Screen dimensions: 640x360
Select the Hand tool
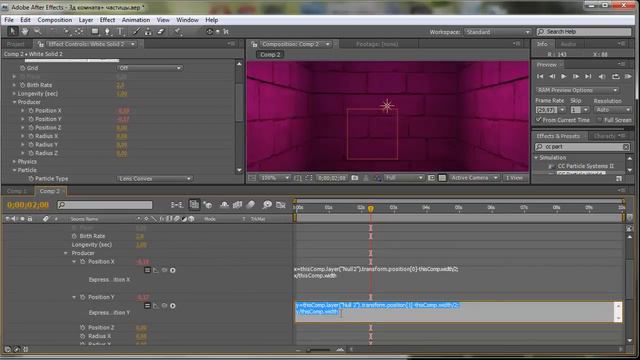point(24,31)
